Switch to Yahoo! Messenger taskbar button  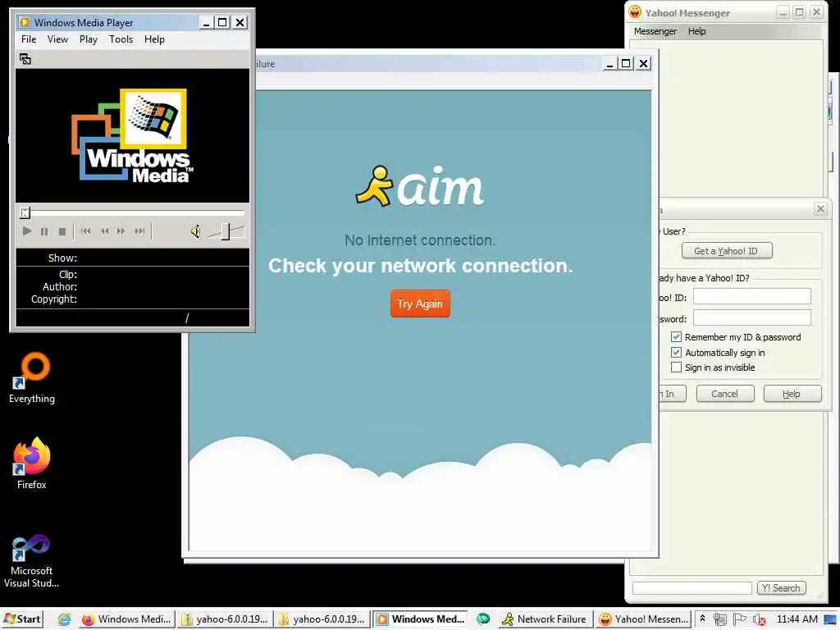pyautogui.click(x=643, y=619)
